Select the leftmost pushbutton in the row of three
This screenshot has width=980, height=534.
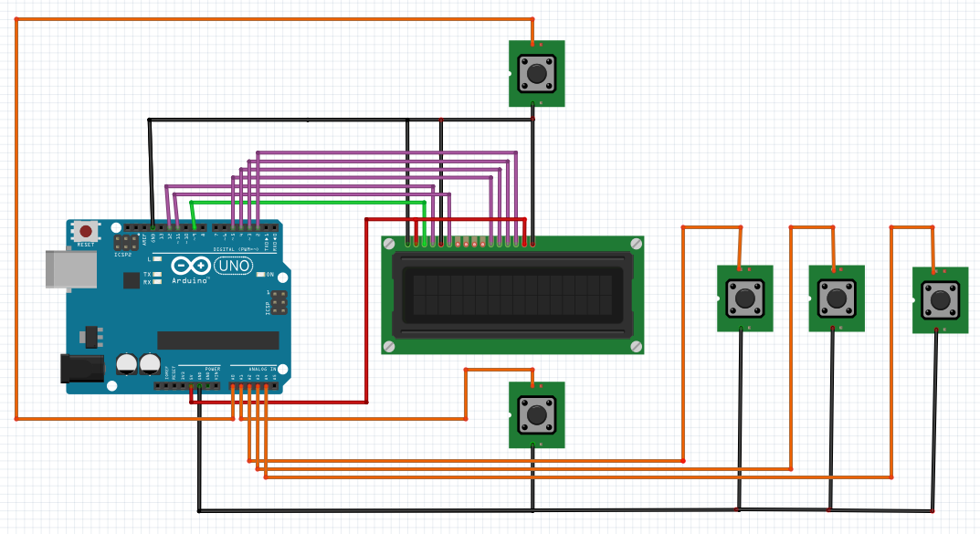pyautogui.click(x=744, y=298)
